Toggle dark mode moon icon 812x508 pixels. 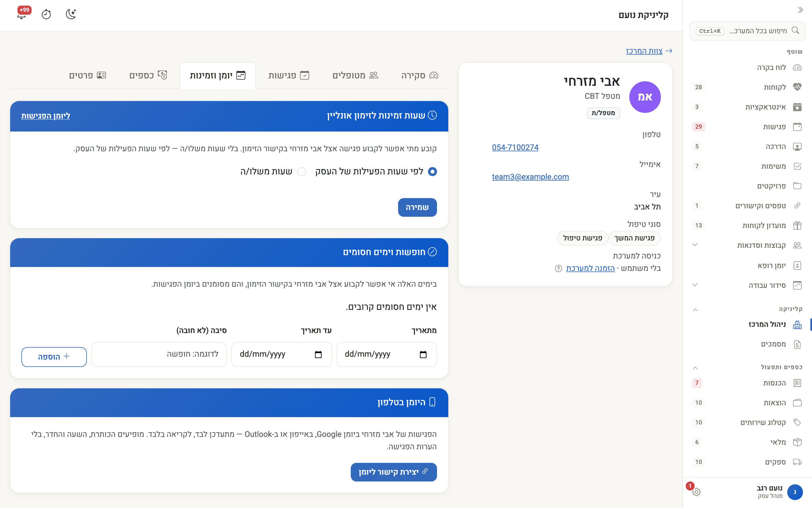[x=71, y=14]
